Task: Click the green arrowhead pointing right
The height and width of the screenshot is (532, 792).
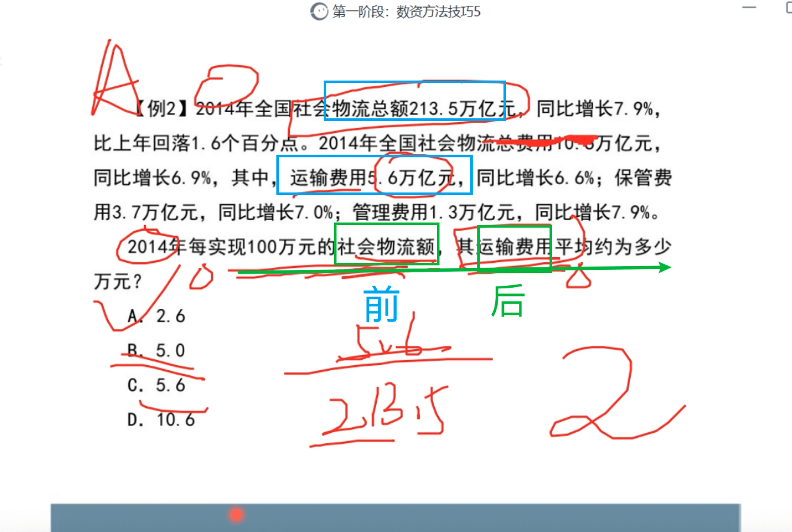Action: point(665,267)
